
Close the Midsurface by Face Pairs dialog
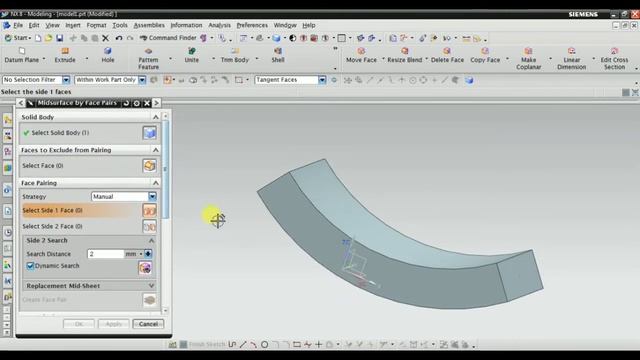click(x=147, y=103)
